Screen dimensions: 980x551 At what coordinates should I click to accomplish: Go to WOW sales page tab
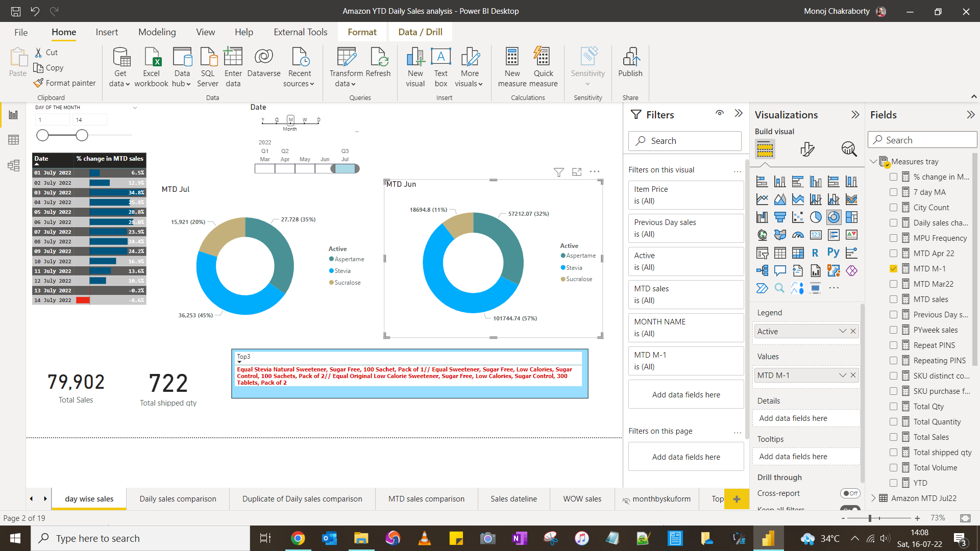click(582, 499)
